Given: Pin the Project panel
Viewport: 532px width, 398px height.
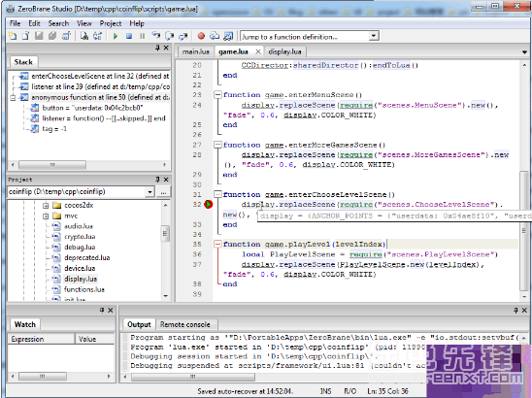Looking at the screenshot, I should click(157, 180).
